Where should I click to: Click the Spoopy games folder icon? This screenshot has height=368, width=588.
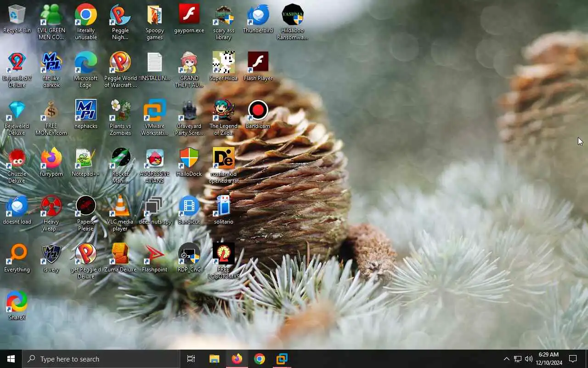[x=155, y=23]
